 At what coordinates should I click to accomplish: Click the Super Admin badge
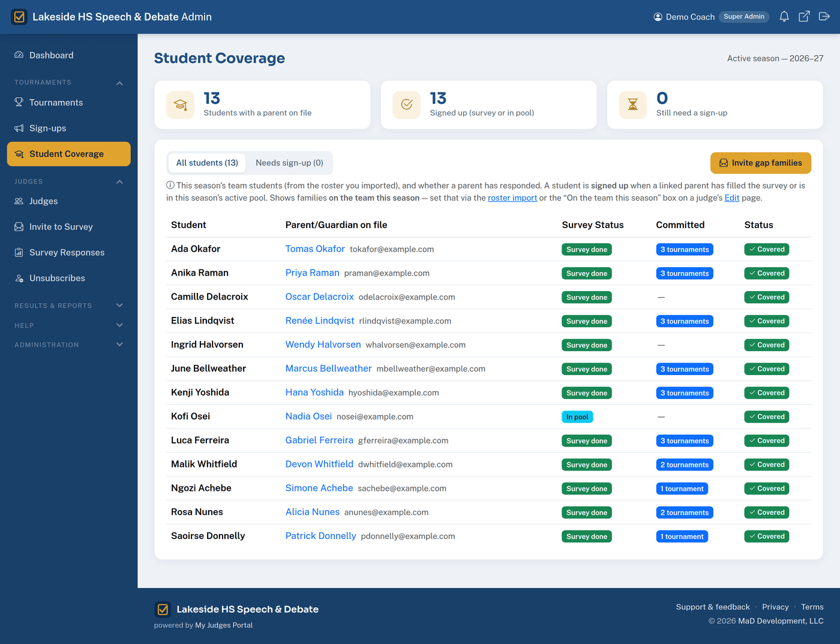pos(744,17)
